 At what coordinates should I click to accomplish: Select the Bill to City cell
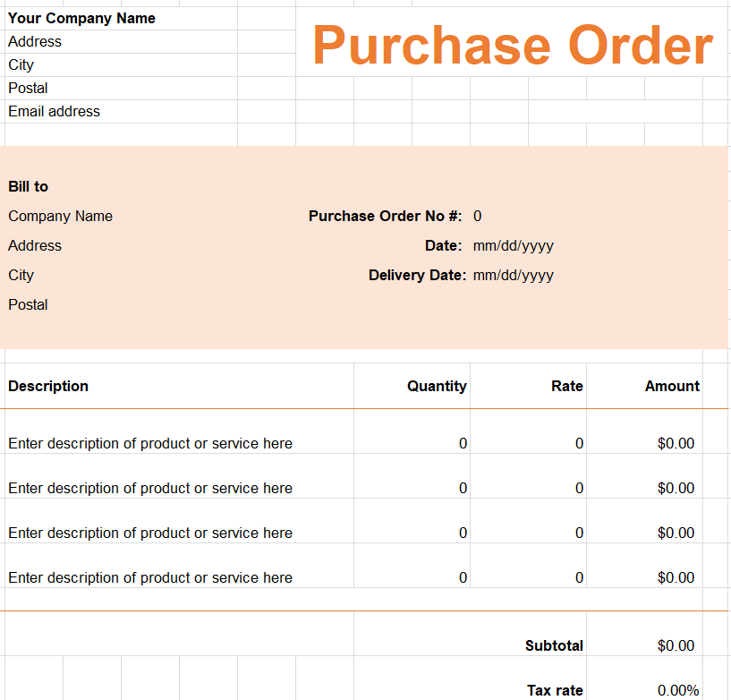tap(21, 275)
